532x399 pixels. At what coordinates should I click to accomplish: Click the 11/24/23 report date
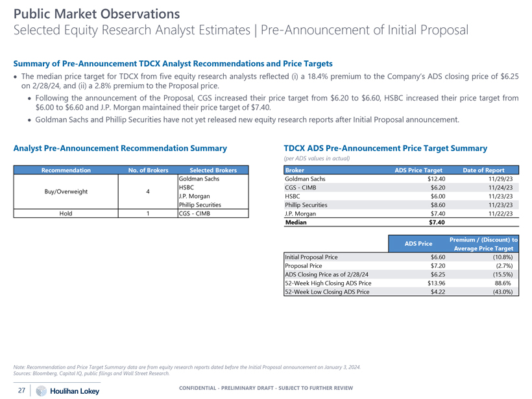pos(500,187)
